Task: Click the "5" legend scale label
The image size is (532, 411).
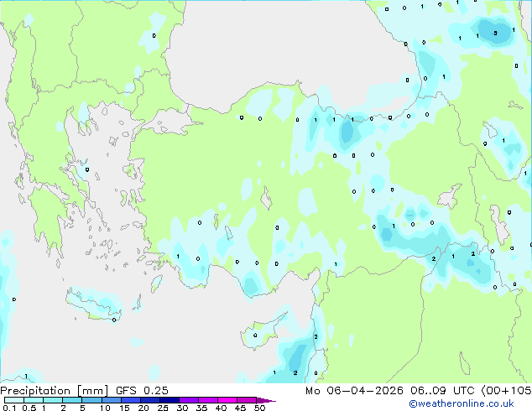Action: (82, 408)
